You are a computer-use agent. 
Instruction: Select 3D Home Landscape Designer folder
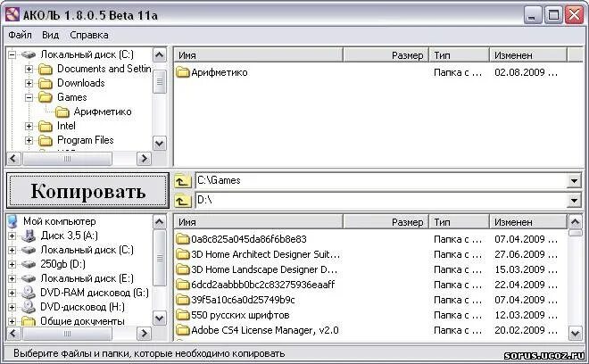(x=264, y=269)
